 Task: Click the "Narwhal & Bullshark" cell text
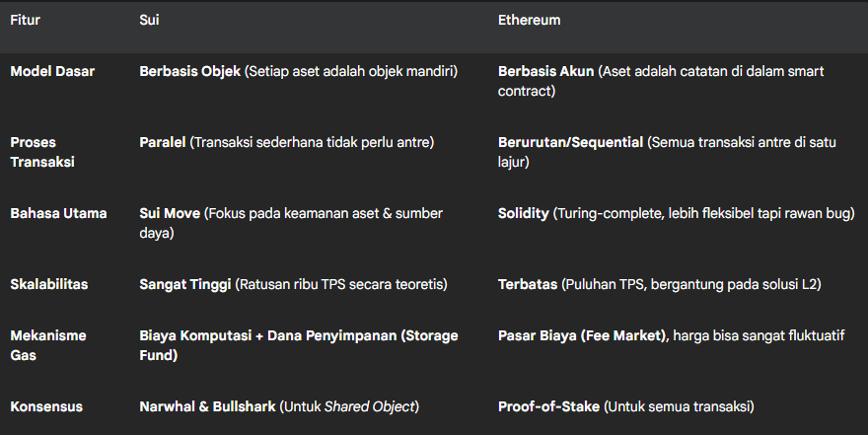coord(207,407)
